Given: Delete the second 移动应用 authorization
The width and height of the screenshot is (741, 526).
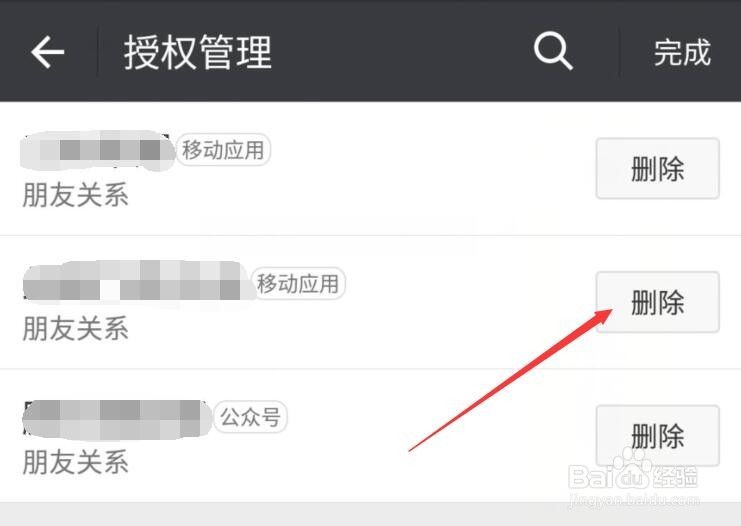Looking at the screenshot, I should pyautogui.click(x=657, y=302).
